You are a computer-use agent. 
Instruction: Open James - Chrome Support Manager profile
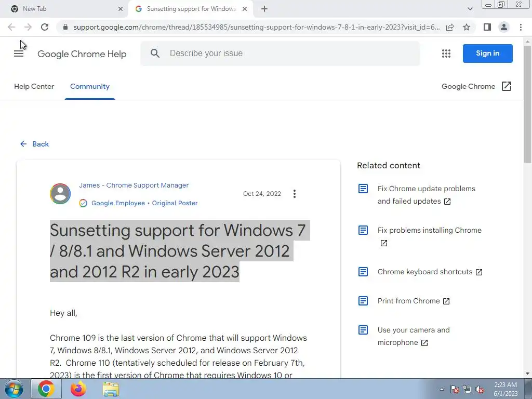pyautogui.click(x=134, y=185)
